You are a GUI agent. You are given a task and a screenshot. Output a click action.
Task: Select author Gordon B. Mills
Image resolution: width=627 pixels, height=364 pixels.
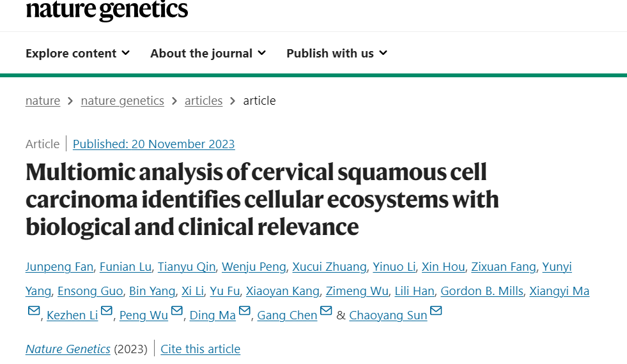pyautogui.click(x=483, y=291)
